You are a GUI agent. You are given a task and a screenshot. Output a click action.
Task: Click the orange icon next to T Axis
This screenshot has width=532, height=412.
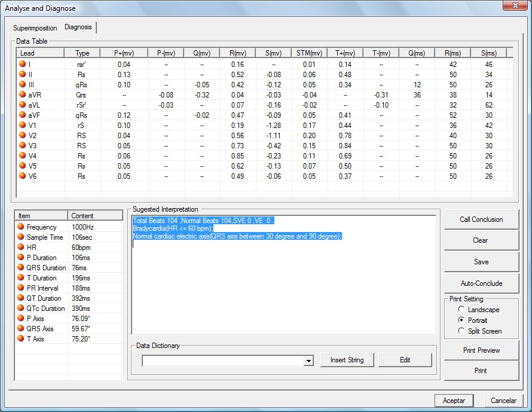tap(20, 339)
